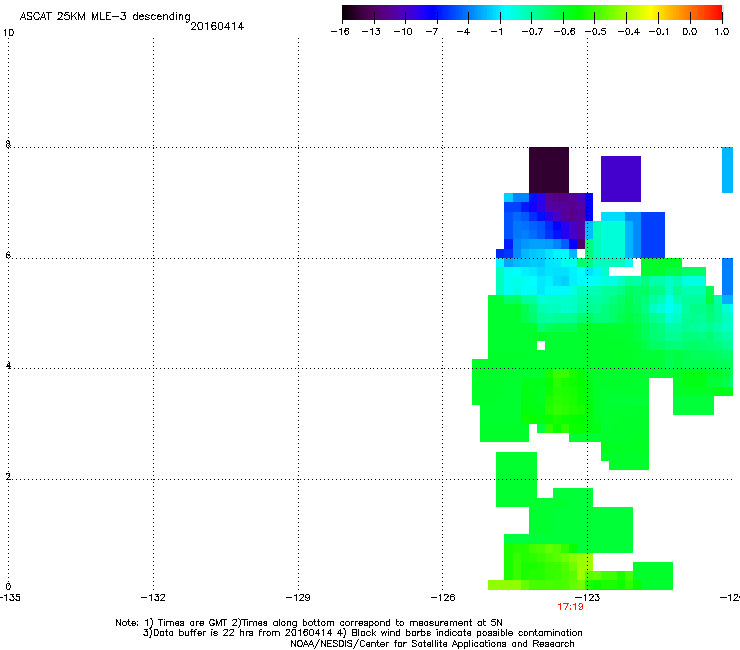Image resolution: width=740 pixels, height=650 pixels.
Task: Click the red time stamp "17:19"
Action: tap(570, 607)
